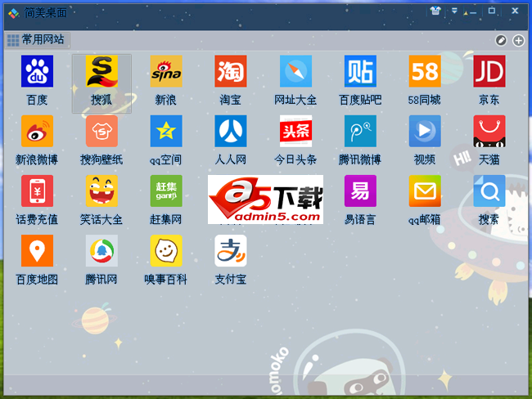Click the 笑话大全 text label
532x399 pixels.
(101, 220)
